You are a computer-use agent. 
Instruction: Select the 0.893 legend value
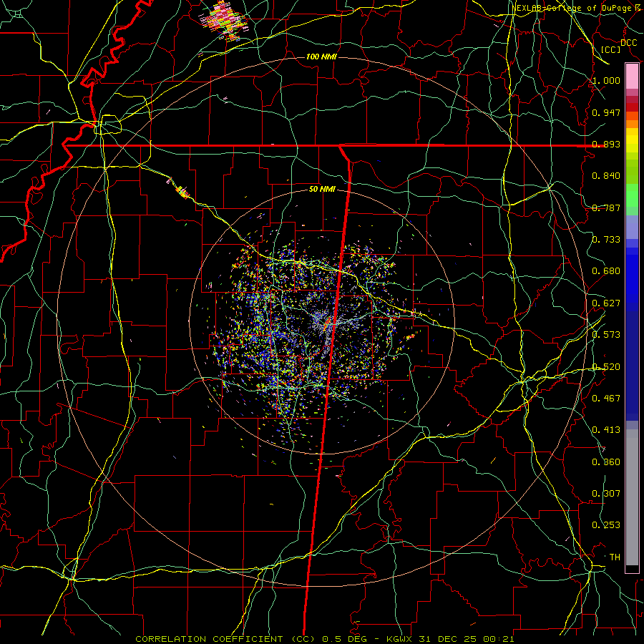click(x=606, y=144)
